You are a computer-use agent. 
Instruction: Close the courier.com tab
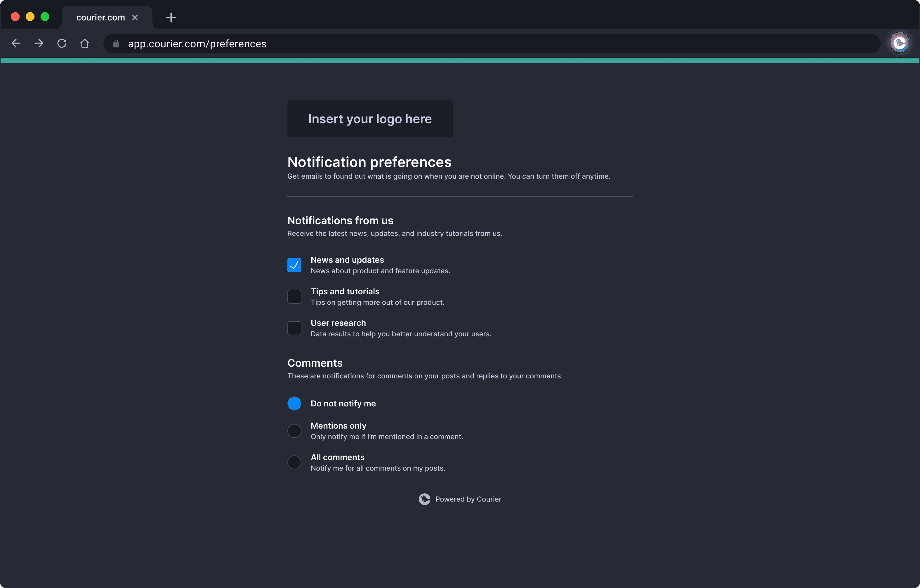135,17
